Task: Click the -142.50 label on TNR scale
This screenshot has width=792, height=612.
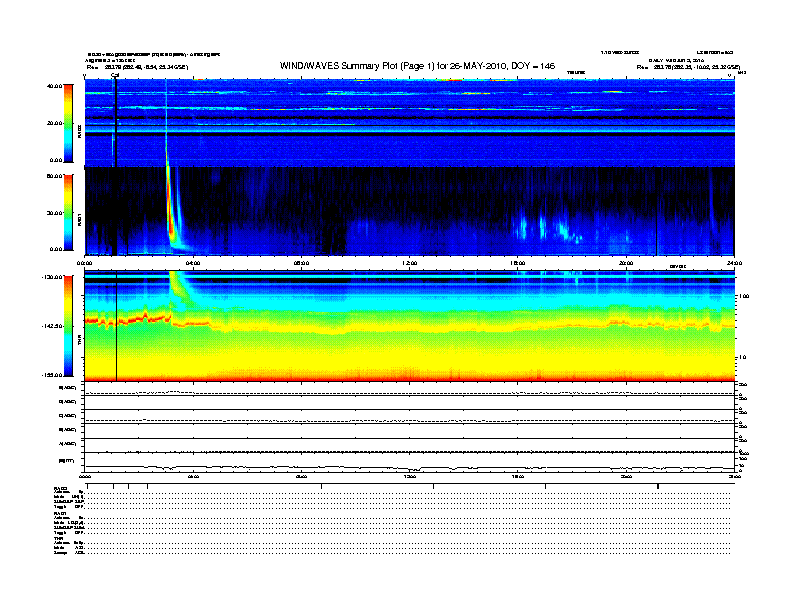Action: pyautogui.click(x=52, y=326)
